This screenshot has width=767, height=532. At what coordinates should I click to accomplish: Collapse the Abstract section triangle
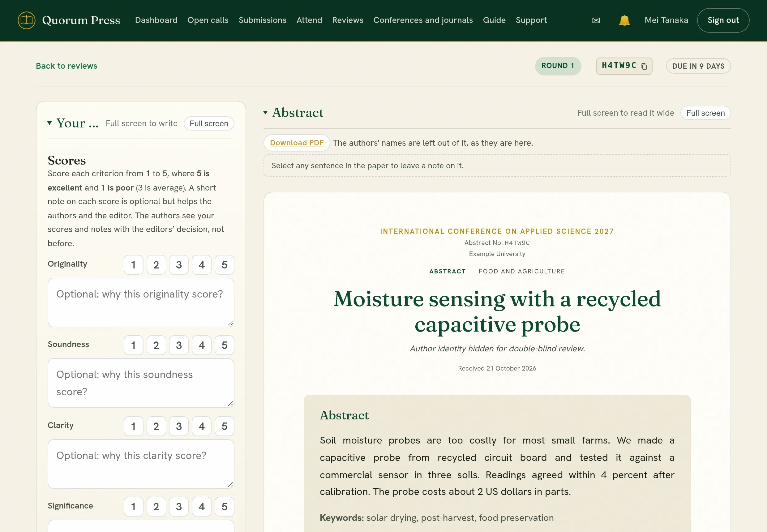265,113
